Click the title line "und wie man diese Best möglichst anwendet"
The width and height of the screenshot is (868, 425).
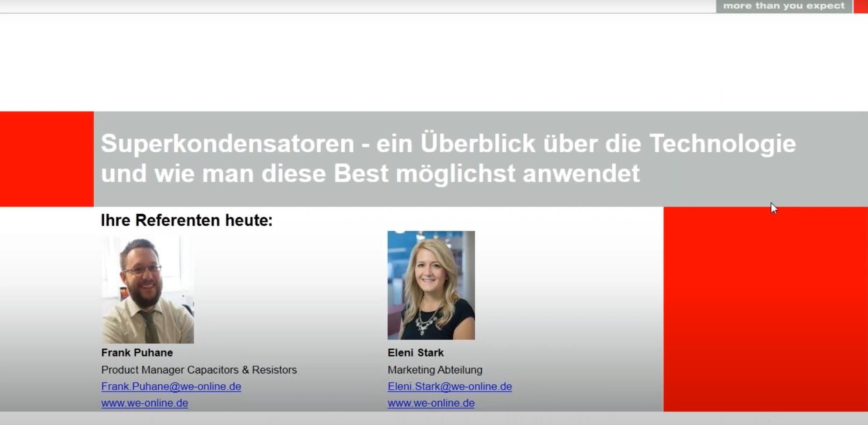370,174
